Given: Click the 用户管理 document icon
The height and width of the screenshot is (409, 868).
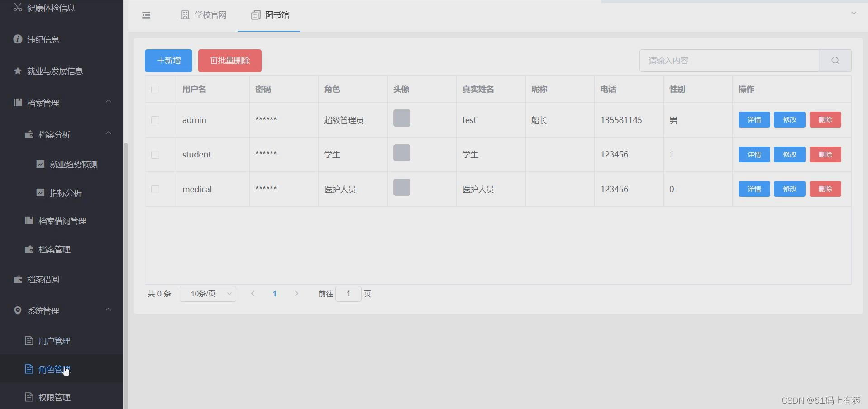Looking at the screenshot, I should (29, 340).
